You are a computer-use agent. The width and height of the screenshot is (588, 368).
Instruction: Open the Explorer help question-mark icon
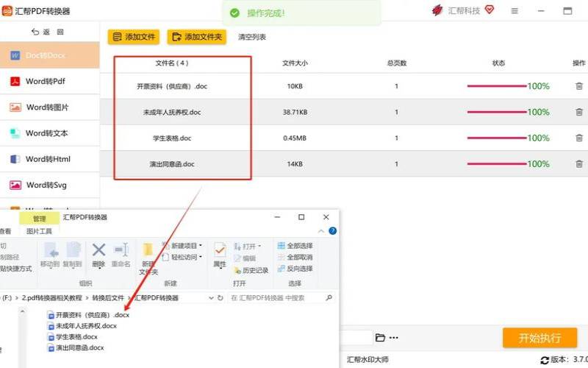(x=333, y=231)
